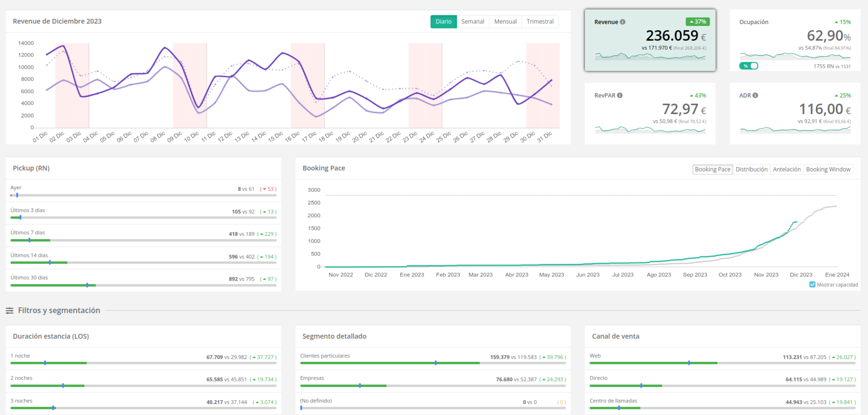This screenshot has width=868, height=415.
Task: Click the Revenue card sparkline
Action: click(650, 56)
